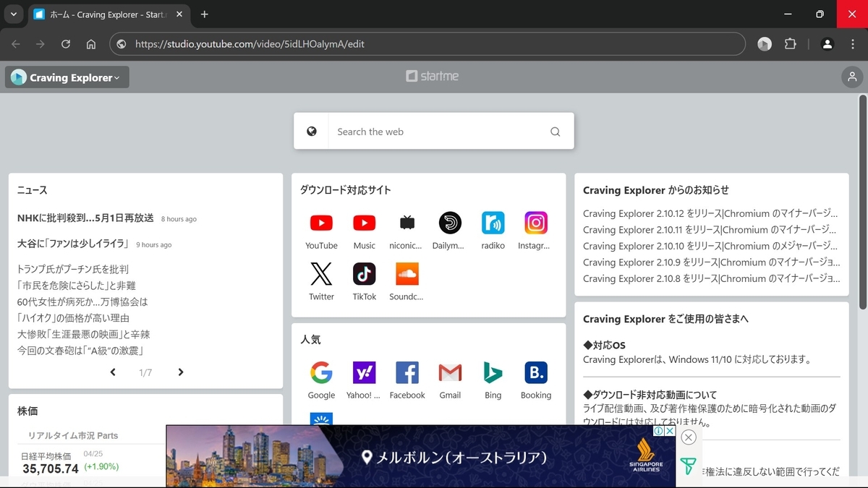Open the Facebook shortcut icon
Viewport: 868px width, 488px height.
pyautogui.click(x=407, y=372)
